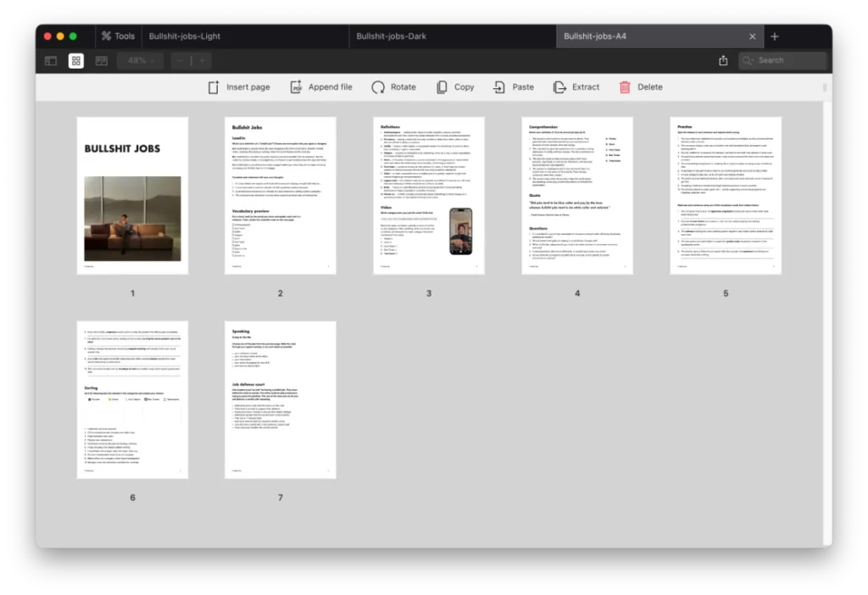Click the Insert page icon
The height and width of the screenshot is (595, 868).
click(214, 87)
